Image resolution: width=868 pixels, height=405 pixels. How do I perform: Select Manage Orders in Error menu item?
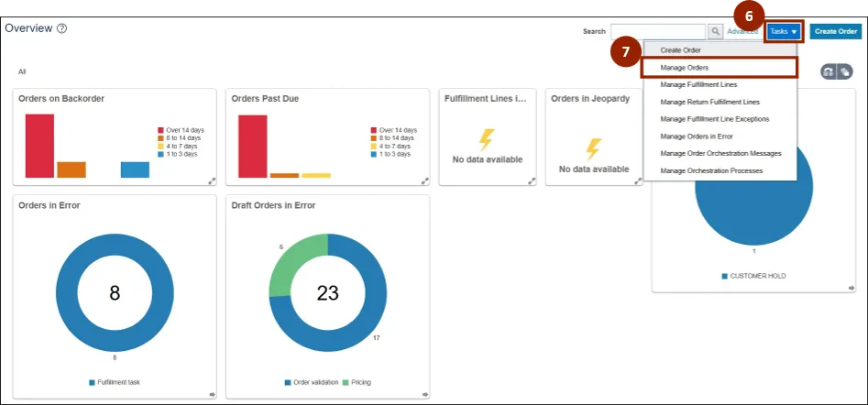click(x=697, y=137)
